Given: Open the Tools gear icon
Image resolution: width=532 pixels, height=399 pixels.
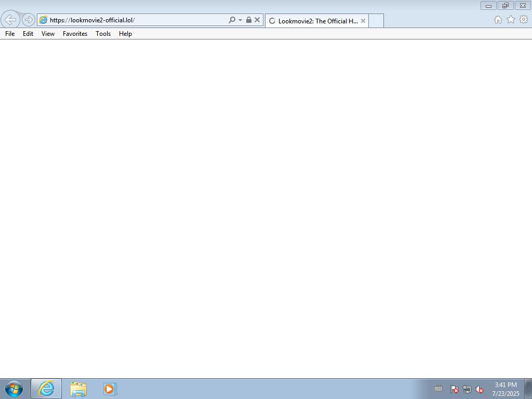Looking at the screenshot, I should (524, 20).
